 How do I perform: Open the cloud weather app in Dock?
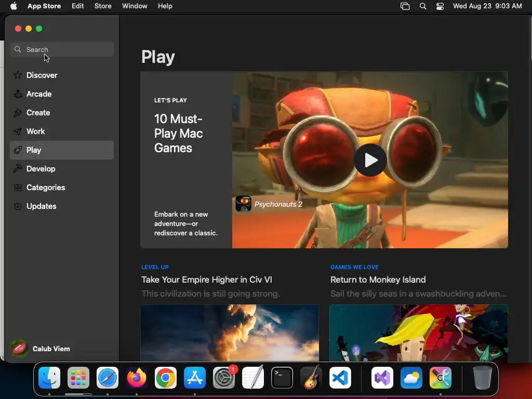411,377
